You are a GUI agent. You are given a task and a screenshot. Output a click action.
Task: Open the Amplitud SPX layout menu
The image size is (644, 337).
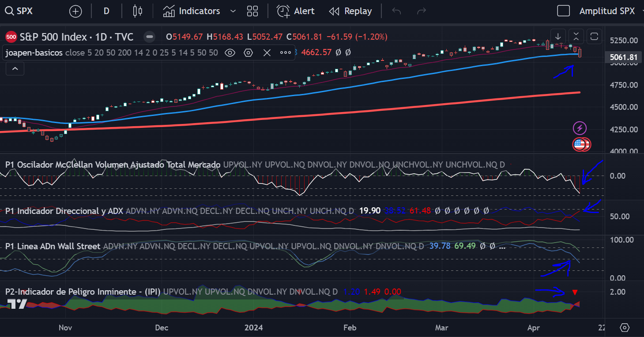pos(607,11)
